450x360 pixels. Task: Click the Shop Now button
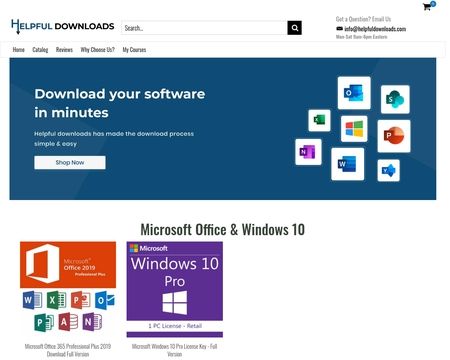[x=70, y=162]
